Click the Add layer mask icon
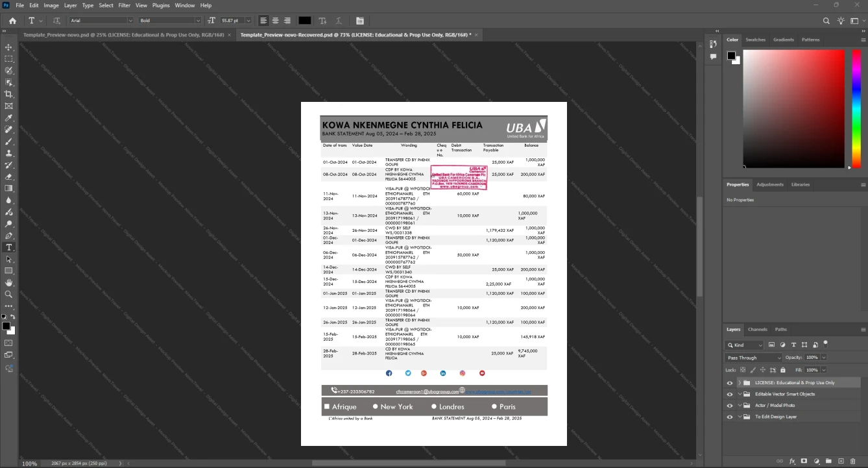868x468 pixels. coord(804,461)
